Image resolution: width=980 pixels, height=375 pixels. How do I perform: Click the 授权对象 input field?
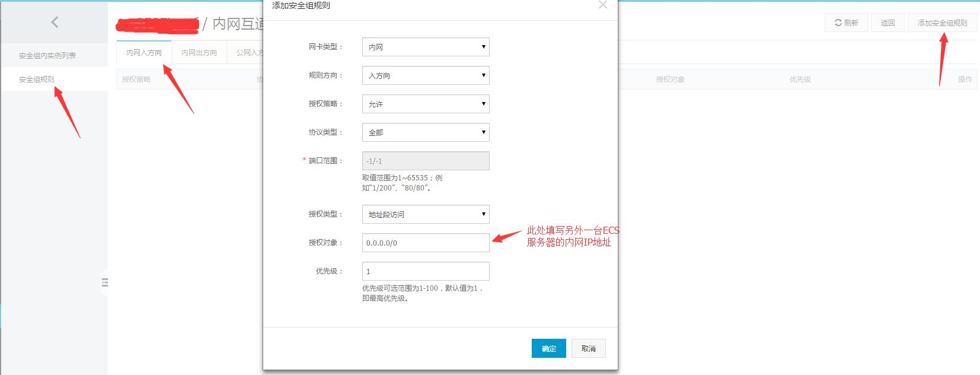pyautogui.click(x=425, y=243)
